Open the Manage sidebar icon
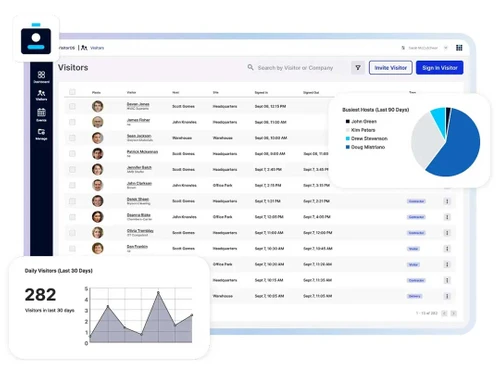Viewport: 500px width, 375px height. (x=41, y=134)
